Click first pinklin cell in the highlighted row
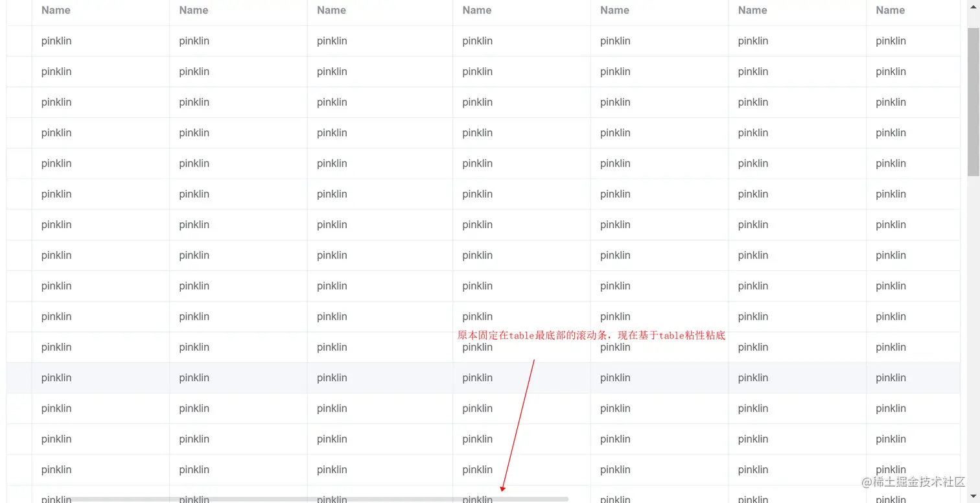The image size is (980, 503). click(100, 378)
